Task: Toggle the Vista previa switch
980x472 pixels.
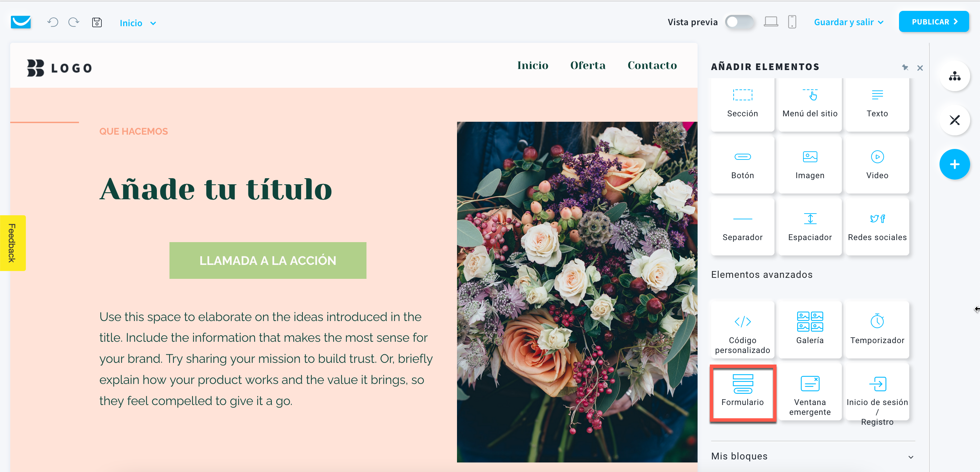Action: [x=739, y=22]
